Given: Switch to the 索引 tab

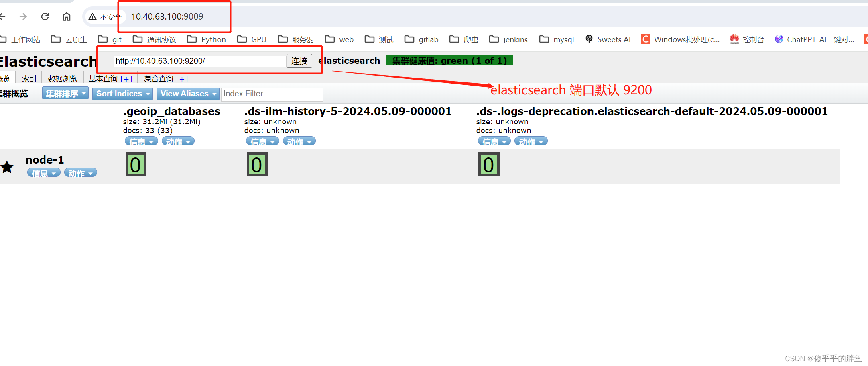Looking at the screenshot, I should point(29,78).
